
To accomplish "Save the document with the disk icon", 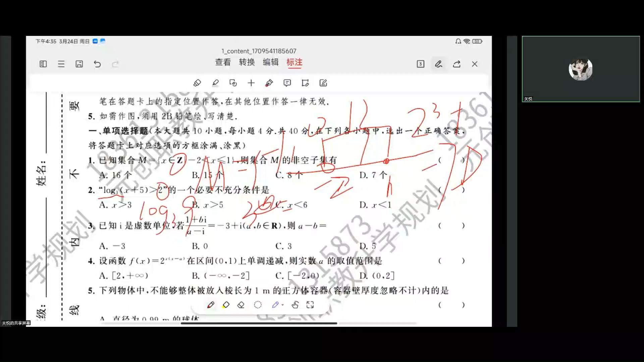I will tap(79, 64).
